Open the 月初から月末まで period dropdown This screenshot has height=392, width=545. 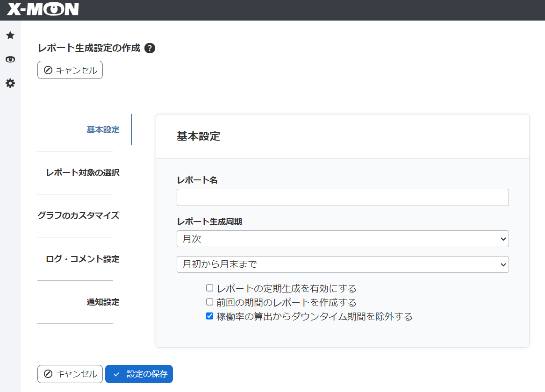click(343, 264)
